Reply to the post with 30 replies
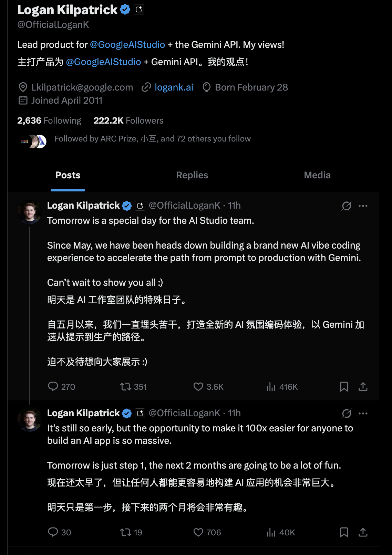This screenshot has height=555, width=392. coord(53,532)
